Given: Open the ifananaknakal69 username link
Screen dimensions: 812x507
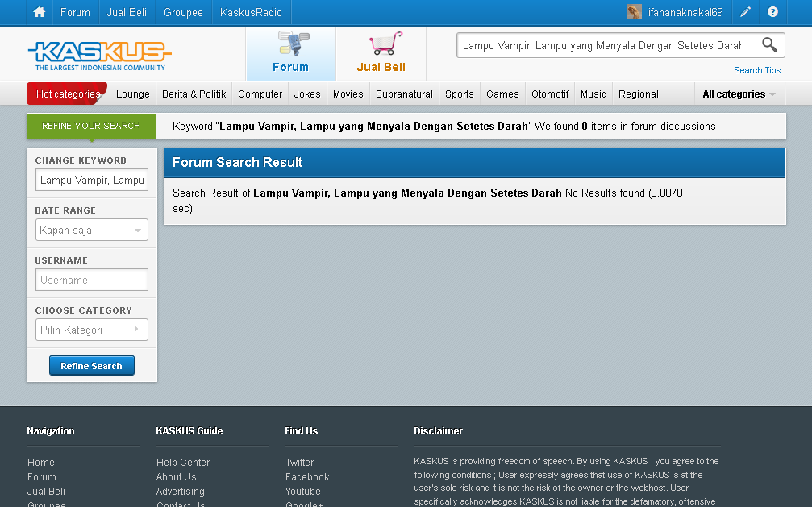Looking at the screenshot, I should click(x=685, y=12).
